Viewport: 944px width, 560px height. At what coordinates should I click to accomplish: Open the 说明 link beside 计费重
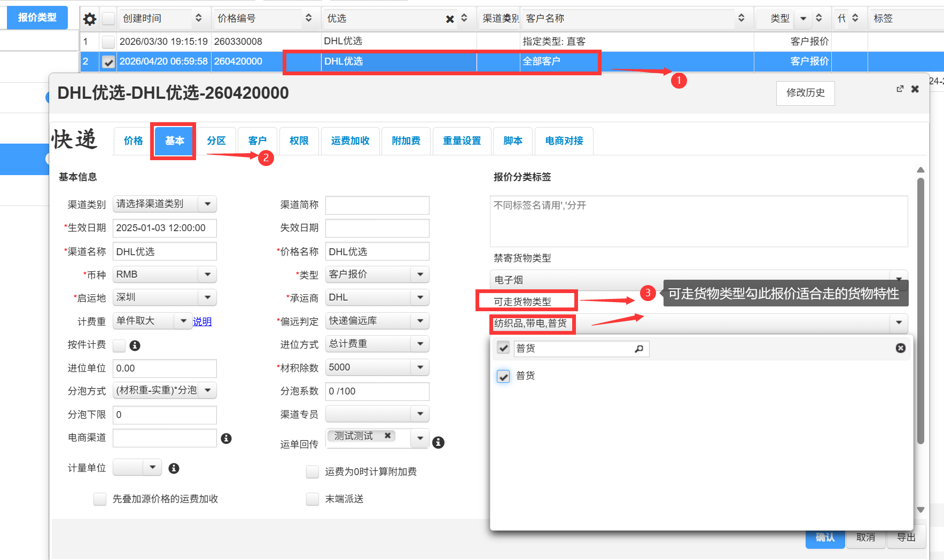(x=202, y=322)
